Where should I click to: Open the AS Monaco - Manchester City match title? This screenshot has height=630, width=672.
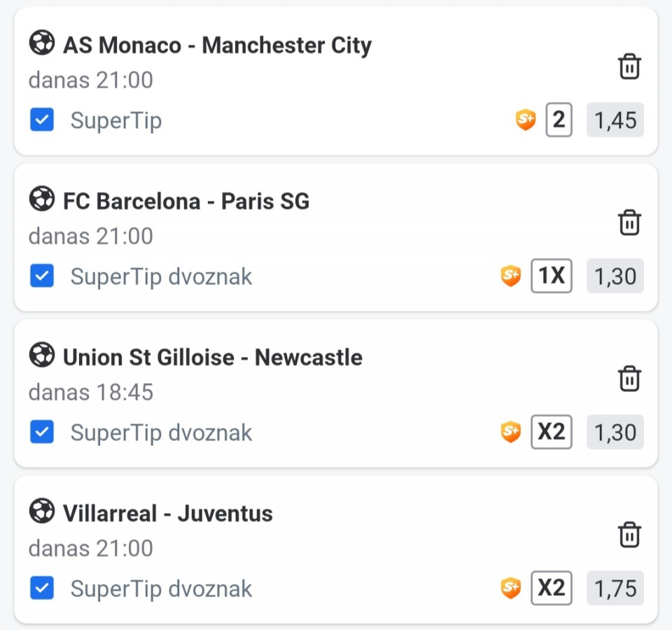[217, 45]
